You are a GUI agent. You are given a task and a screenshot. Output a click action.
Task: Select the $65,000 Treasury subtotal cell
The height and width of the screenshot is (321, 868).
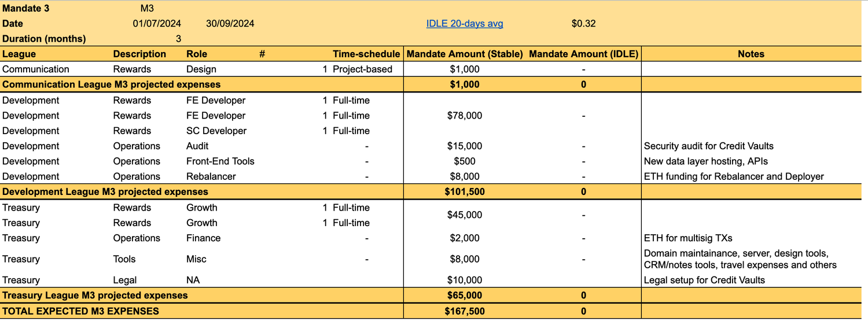[465, 296]
